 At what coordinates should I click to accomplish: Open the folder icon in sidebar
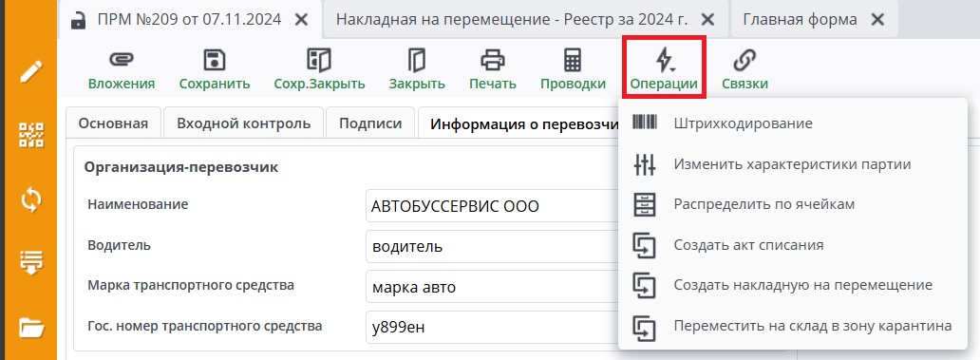pos(30,327)
